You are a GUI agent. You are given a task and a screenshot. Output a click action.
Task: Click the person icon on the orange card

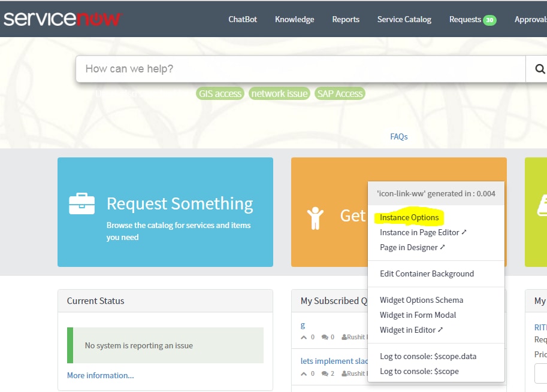click(315, 218)
